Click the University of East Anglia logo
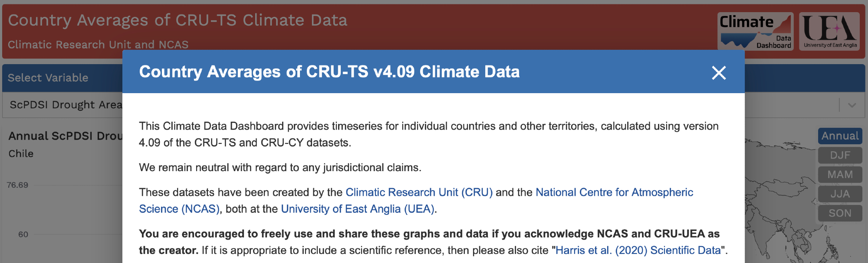Image resolution: width=868 pixels, height=263 pixels. coord(829,31)
